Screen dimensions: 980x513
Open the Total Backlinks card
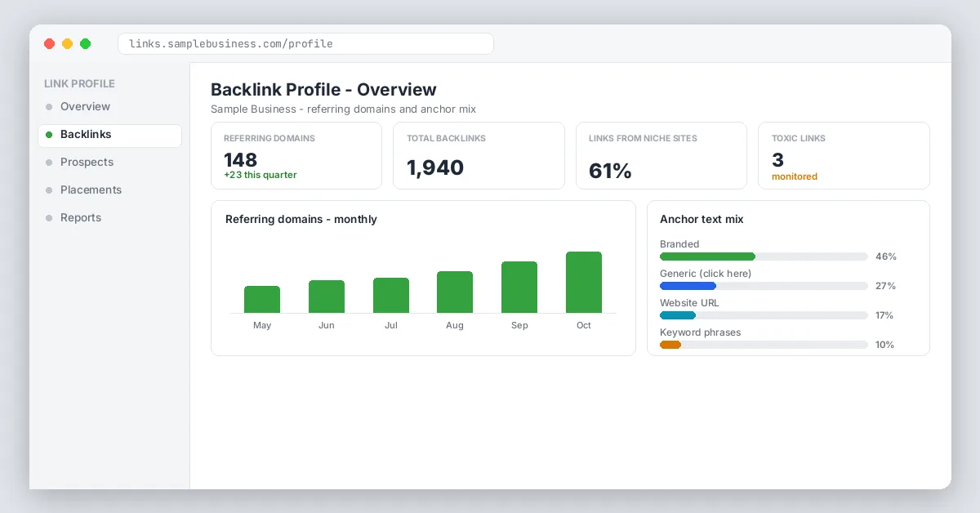(479, 156)
